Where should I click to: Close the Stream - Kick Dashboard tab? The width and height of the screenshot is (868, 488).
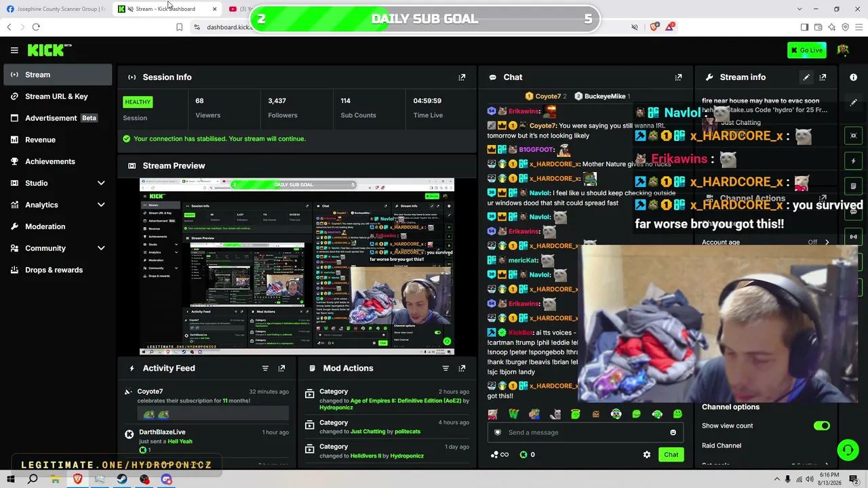(x=214, y=9)
